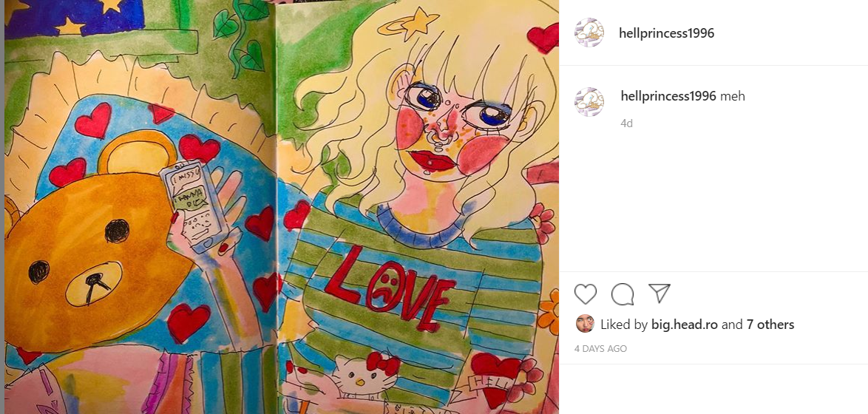868x414 pixels.
Task: Click the night-sky window corner of the artwork
Action: point(75,19)
